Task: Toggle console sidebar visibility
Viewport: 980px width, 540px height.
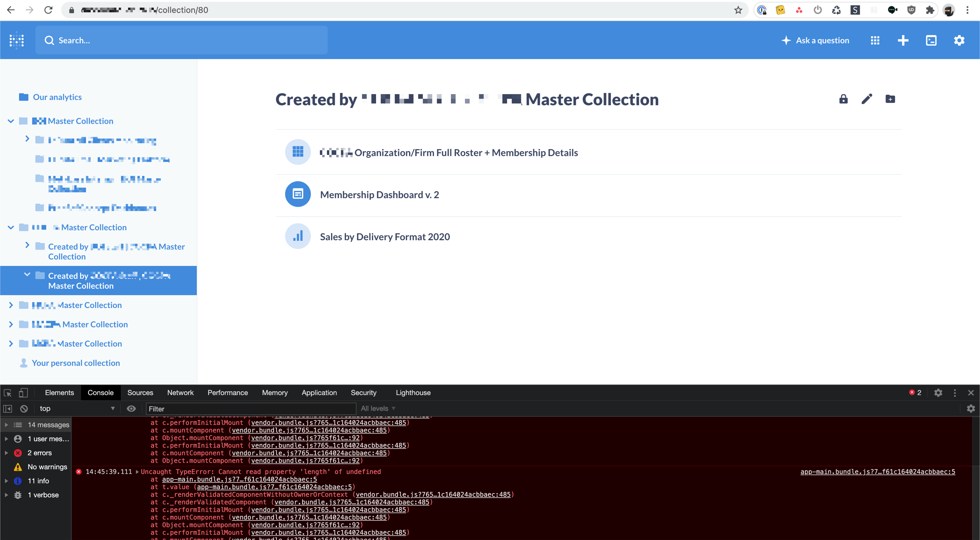Action: coord(8,409)
